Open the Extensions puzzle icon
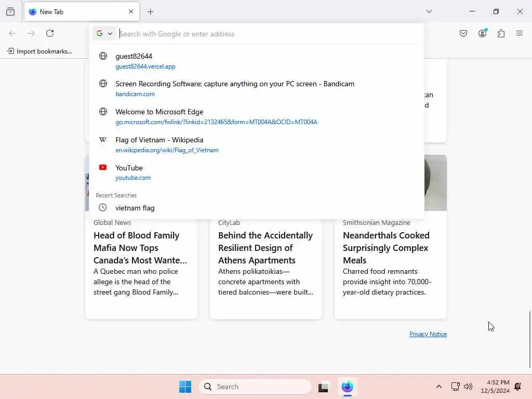 click(501, 33)
